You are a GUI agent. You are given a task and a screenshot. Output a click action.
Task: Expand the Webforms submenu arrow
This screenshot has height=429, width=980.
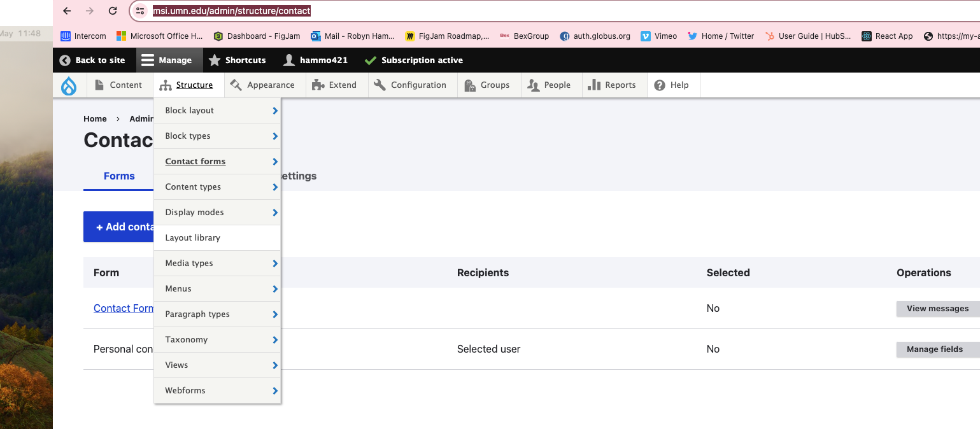point(275,391)
